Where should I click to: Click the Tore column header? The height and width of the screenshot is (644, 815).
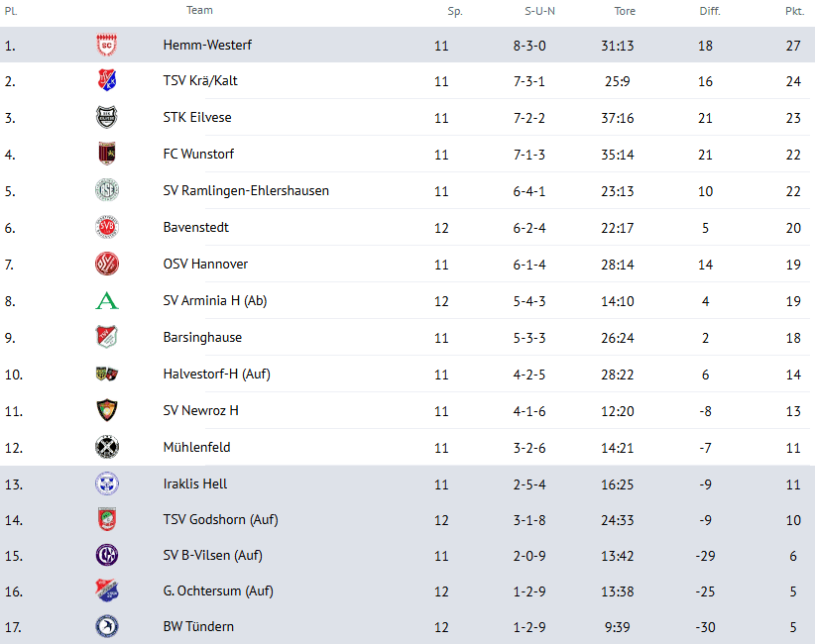tap(625, 12)
